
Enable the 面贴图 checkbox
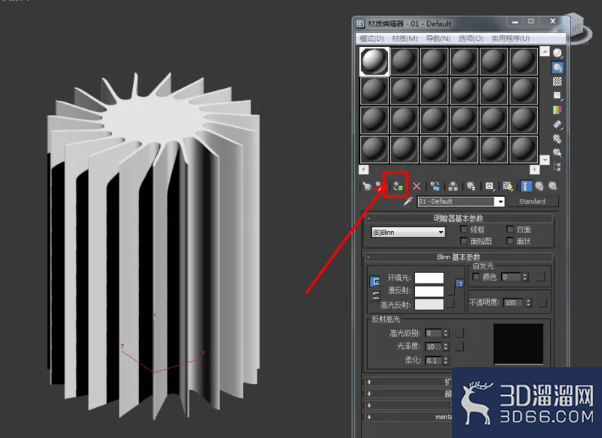click(463, 241)
